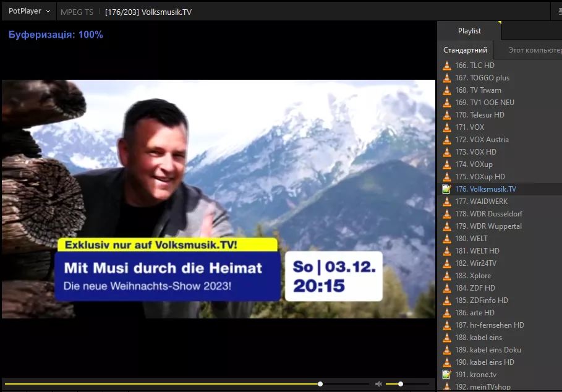Click the VLC icon beside TV1 OOE NEU
Viewport: 562px width, 392px height.
[x=446, y=103]
